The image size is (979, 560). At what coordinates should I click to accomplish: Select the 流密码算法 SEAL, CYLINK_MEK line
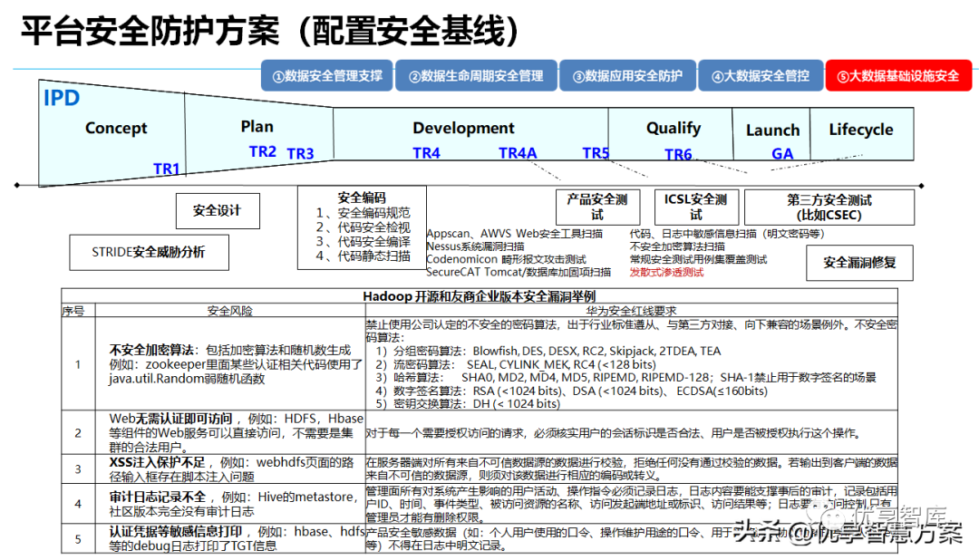click(x=516, y=364)
